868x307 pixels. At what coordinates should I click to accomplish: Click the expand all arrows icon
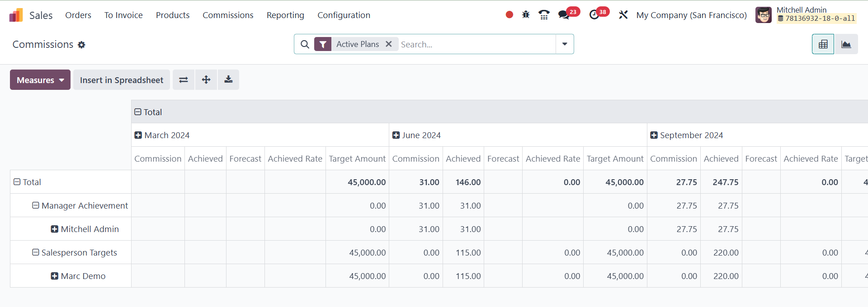(x=206, y=80)
